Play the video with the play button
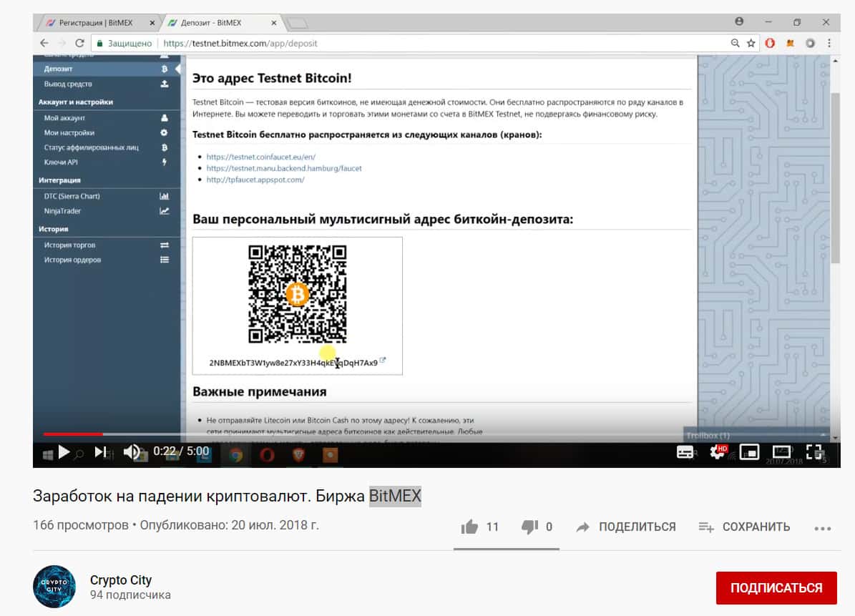855x616 pixels. click(x=64, y=452)
